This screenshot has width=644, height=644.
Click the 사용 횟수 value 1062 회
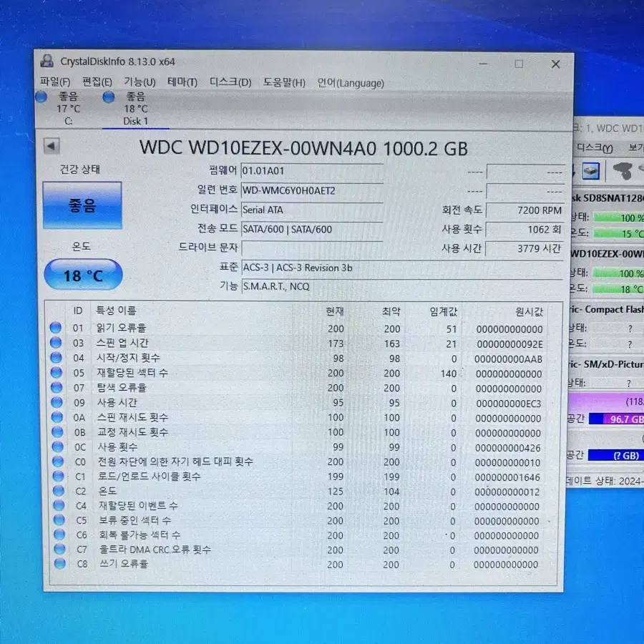pyautogui.click(x=525, y=229)
